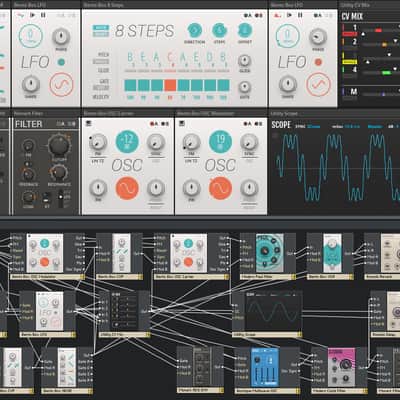Image resolution: width=400 pixels, height=400 pixels.
Task: Click the large teal rate dial in the LFO beside CV MIX
Action: pos(288,36)
